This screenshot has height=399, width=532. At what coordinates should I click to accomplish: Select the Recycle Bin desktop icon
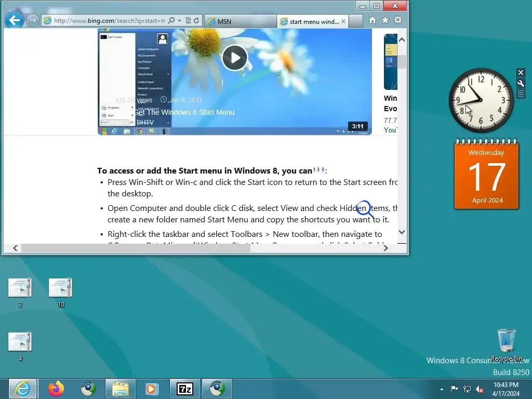point(506,345)
